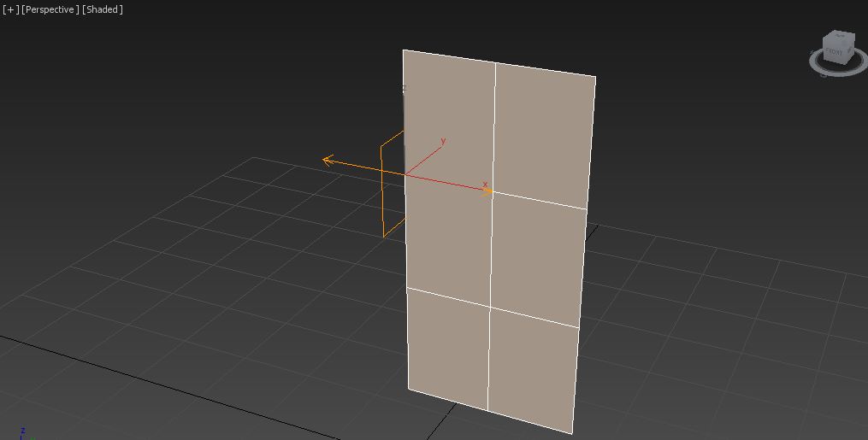Open the [+] general viewport menu

coord(10,9)
